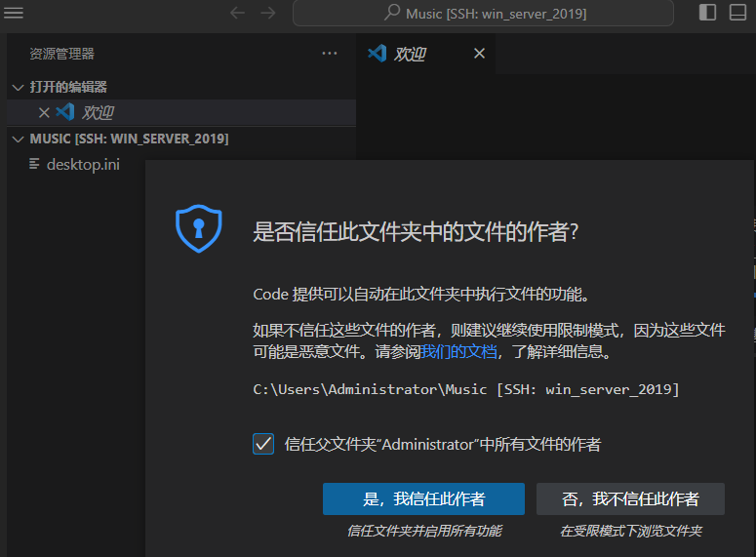Click the search magnifier icon in the command center
The width and height of the screenshot is (756, 557).
coord(392,13)
